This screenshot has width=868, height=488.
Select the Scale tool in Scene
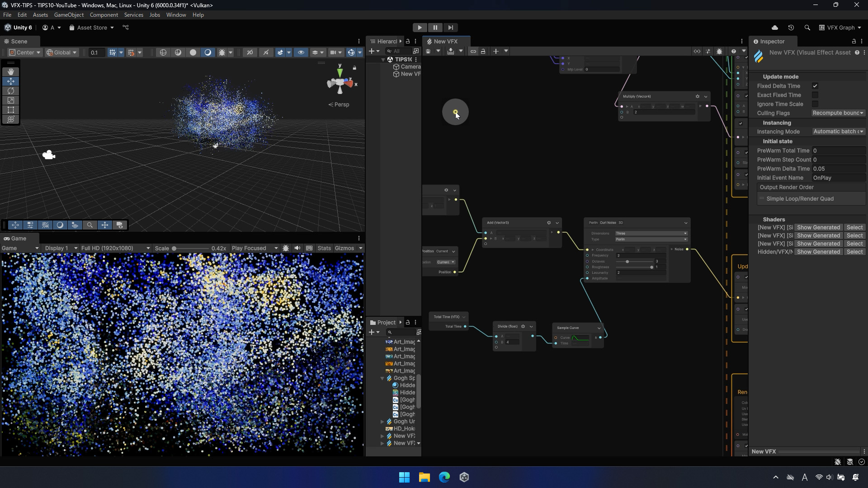(11, 100)
